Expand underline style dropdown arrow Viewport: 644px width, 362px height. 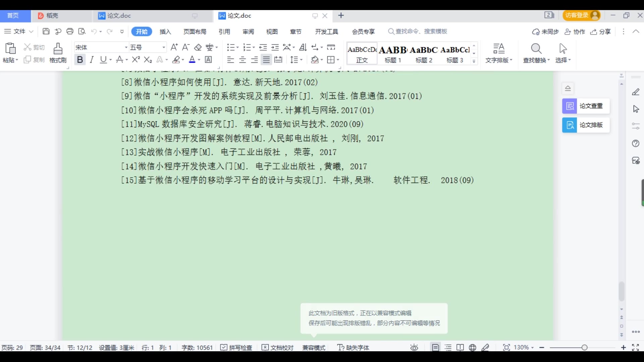(x=110, y=60)
